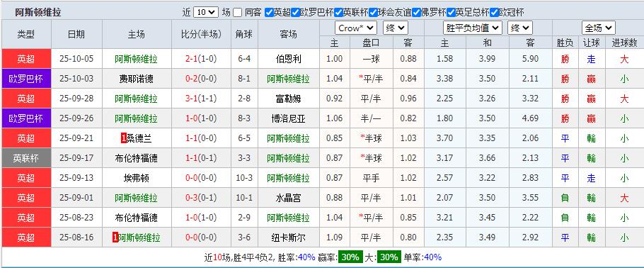The width and height of the screenshot is (644, 268).
Task: Open the 终 dropdown next to 胜平负均值
Action: (x=520, y=28)
